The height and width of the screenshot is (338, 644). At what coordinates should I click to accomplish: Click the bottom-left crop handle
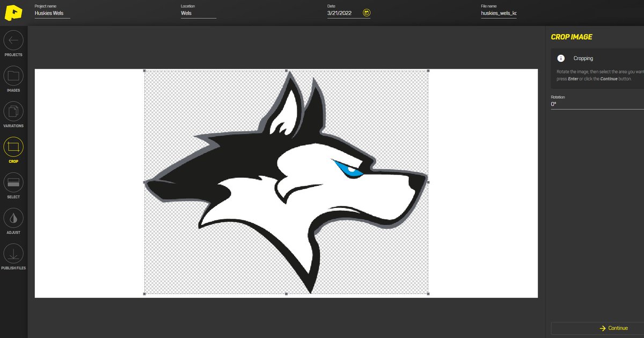pyautogui.click(x=144, y=294)
